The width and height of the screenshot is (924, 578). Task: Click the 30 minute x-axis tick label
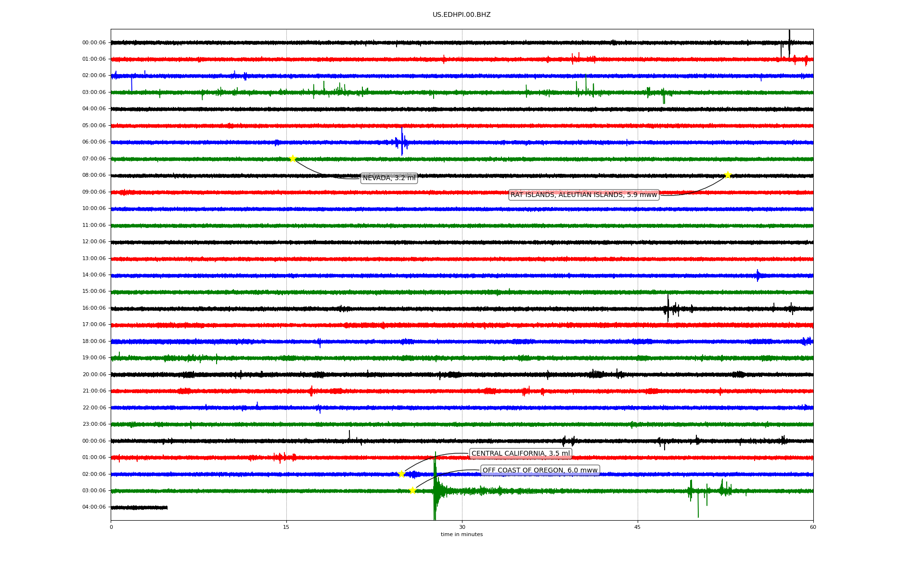462,527
